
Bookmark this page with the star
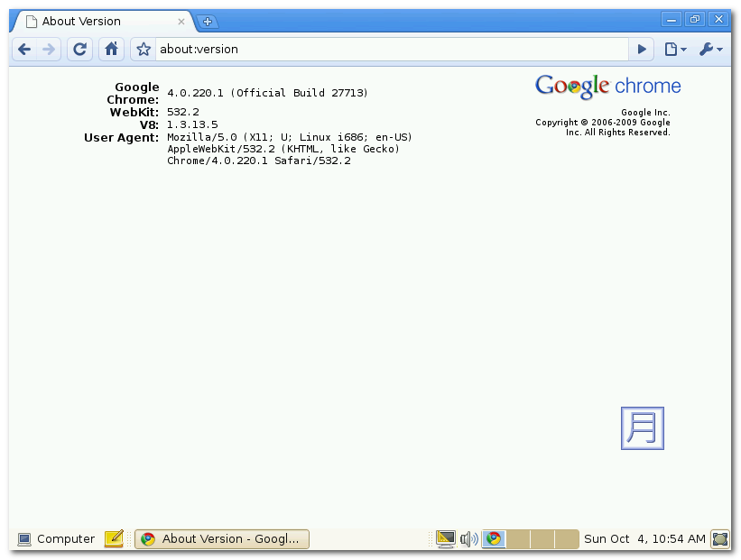click(144, 50)
